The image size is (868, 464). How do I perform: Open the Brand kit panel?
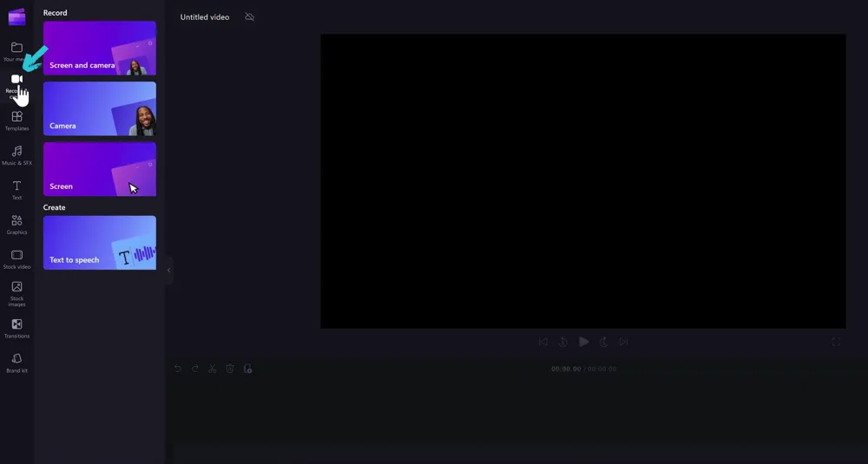[x=16, y=363]
